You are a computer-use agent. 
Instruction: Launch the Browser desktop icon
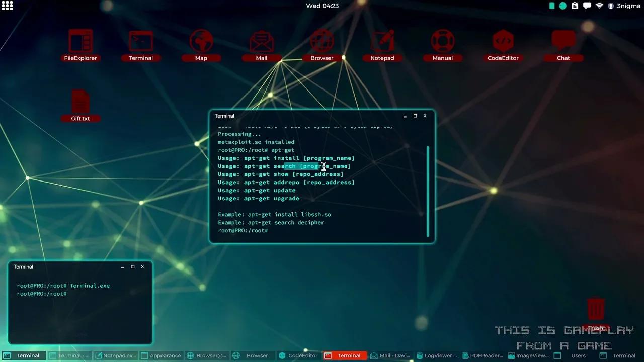[322, 45]
